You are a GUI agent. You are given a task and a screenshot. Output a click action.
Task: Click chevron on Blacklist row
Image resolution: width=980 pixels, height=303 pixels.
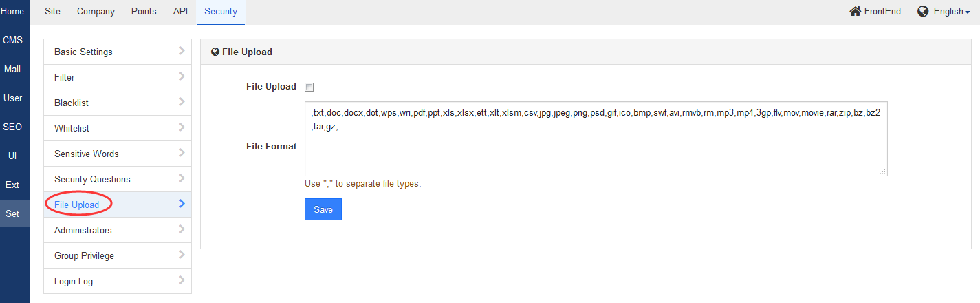[x=182, y=102]
